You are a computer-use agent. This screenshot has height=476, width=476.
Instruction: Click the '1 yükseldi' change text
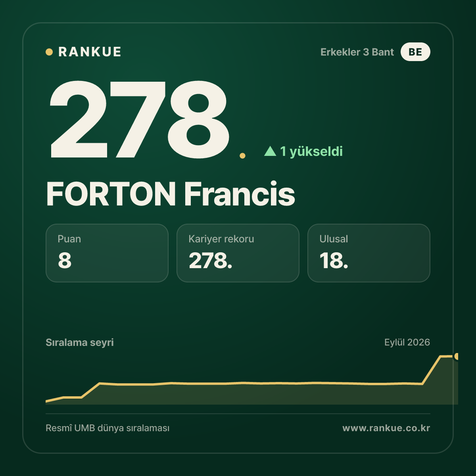point(311,152)
